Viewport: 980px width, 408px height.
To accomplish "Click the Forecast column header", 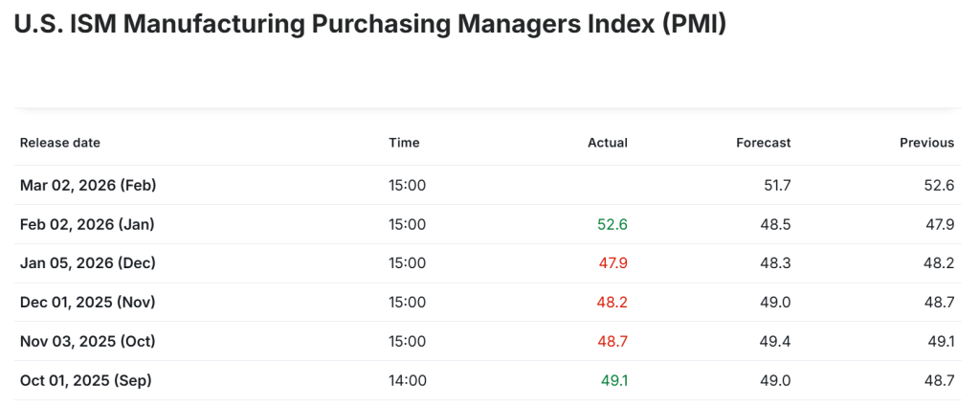I will pyautogui.click(x=763, y=143).
